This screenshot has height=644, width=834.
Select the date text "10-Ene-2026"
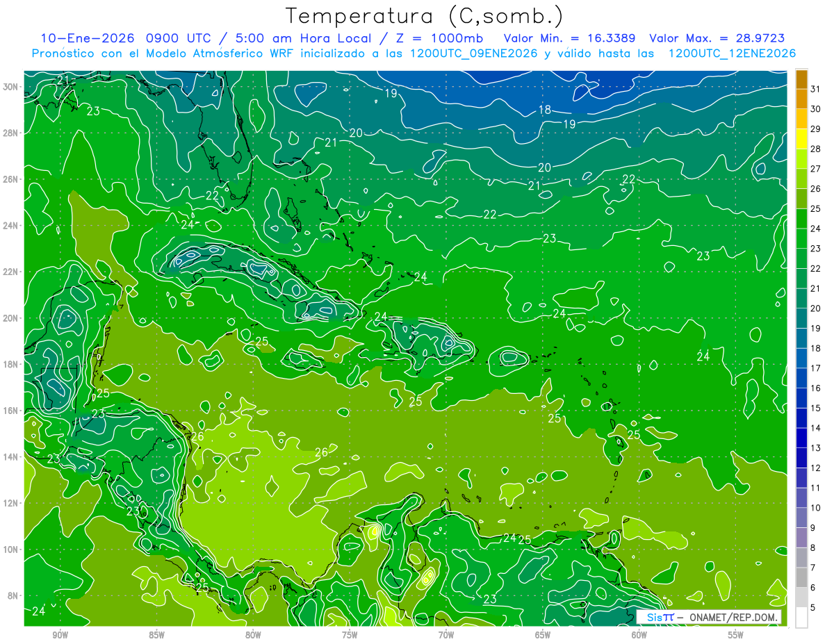coord(88,38)
